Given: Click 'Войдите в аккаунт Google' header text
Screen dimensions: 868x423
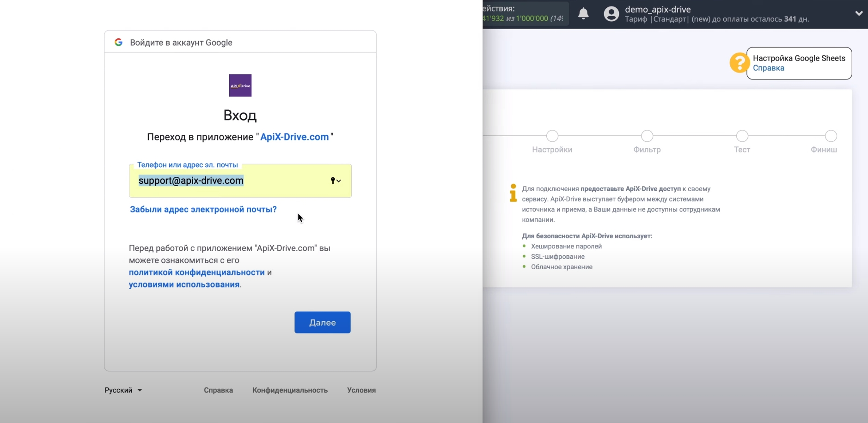Looking at the screenshot, I should click(x=181, y=42).
